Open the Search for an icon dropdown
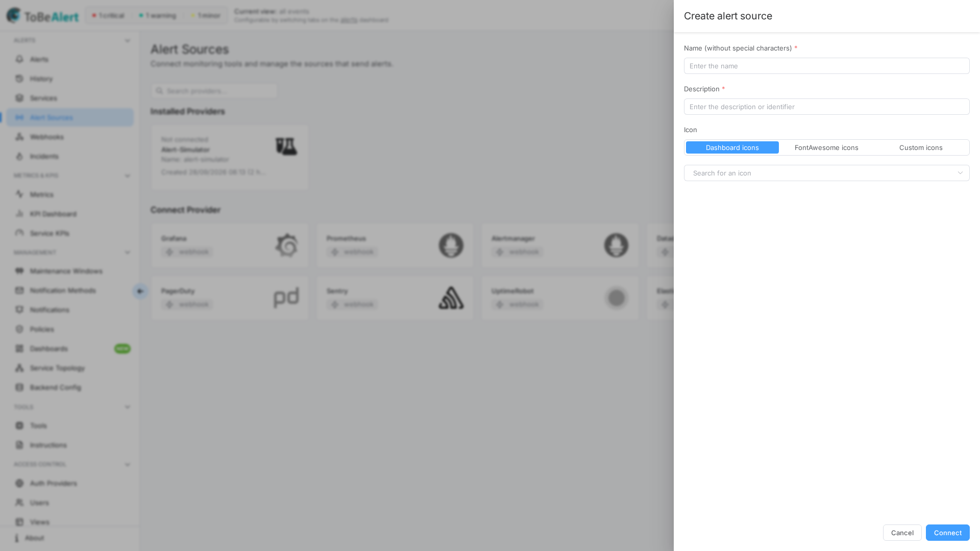Viewport: 980px width, 551px height. click(826, 173)
